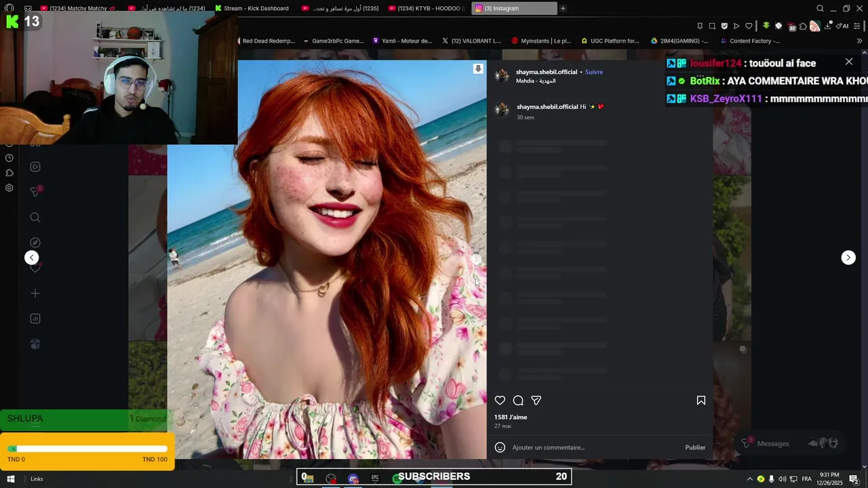Open Instagram Reels from sidebar
Image resolution: width=868 pixels, height=488 pixels.
35,167
